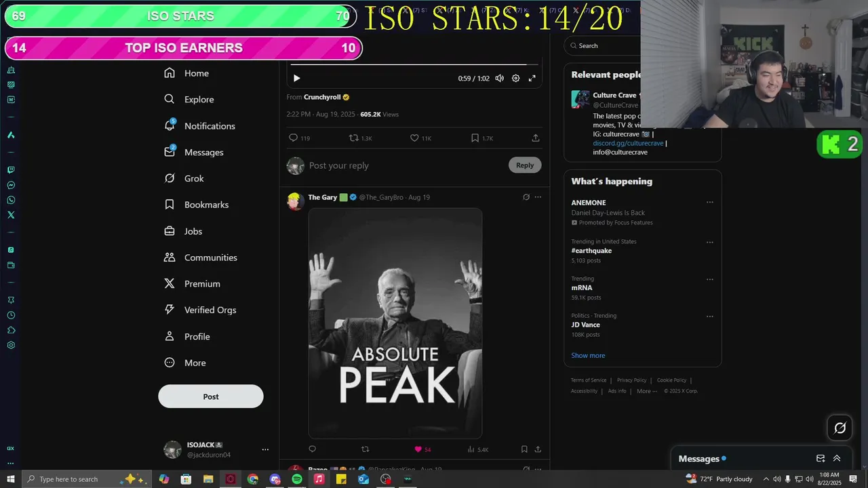
Task: Open Spotify from the Windows taskbar
Action: point(297,479)
